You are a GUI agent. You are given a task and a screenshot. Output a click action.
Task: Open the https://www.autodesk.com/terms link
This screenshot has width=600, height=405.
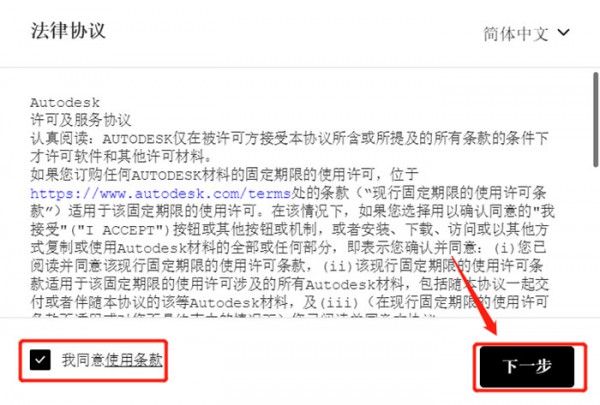pos(160,193)
